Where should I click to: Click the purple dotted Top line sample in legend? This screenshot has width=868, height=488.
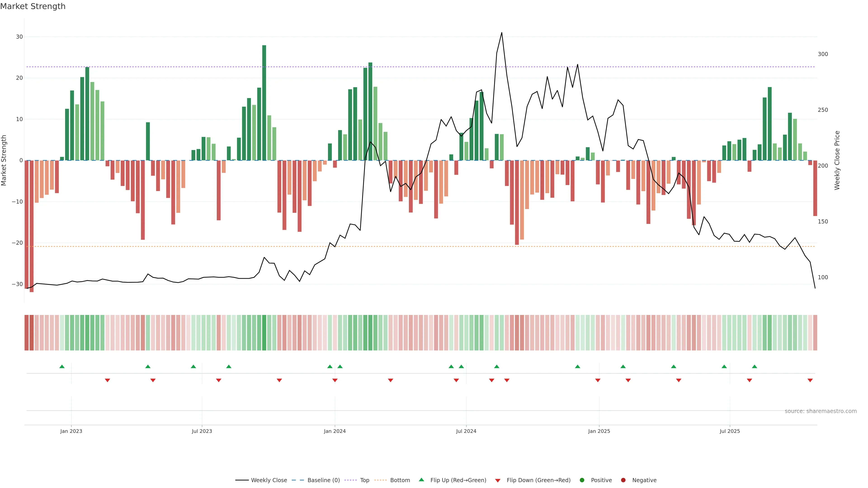(x=351, y=480)
